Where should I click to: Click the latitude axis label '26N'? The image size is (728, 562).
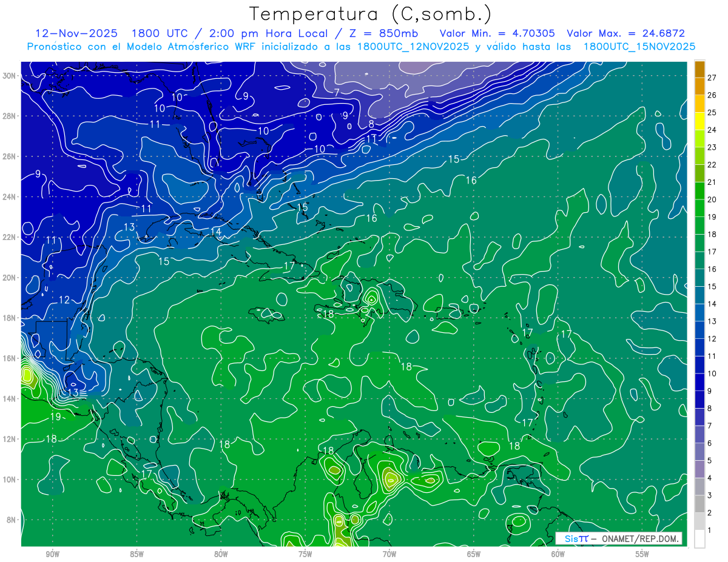[x=10, y=156]
